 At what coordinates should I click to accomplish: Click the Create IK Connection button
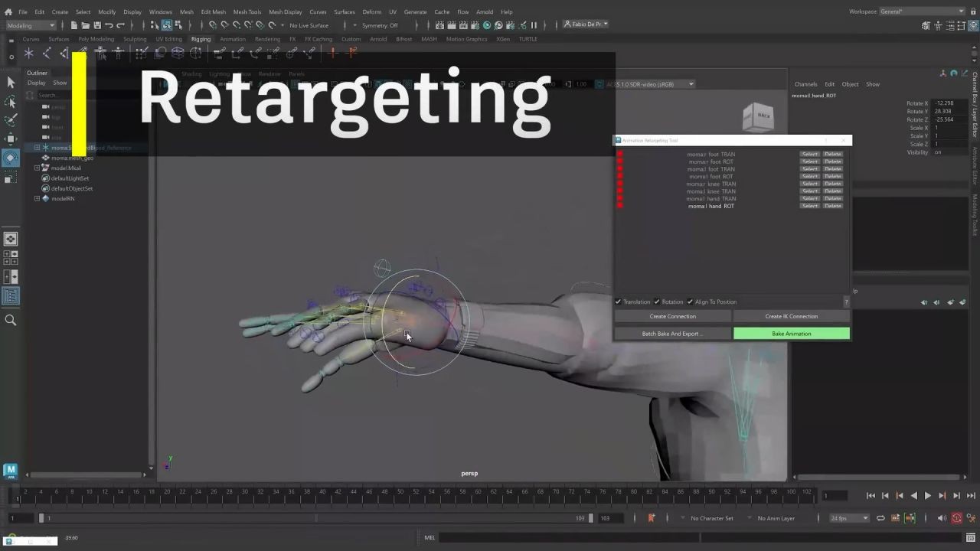pos(791,316)
